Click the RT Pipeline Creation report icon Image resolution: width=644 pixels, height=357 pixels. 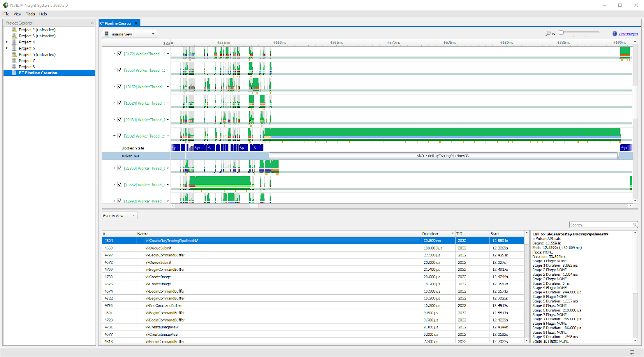(x=14, y=73)
